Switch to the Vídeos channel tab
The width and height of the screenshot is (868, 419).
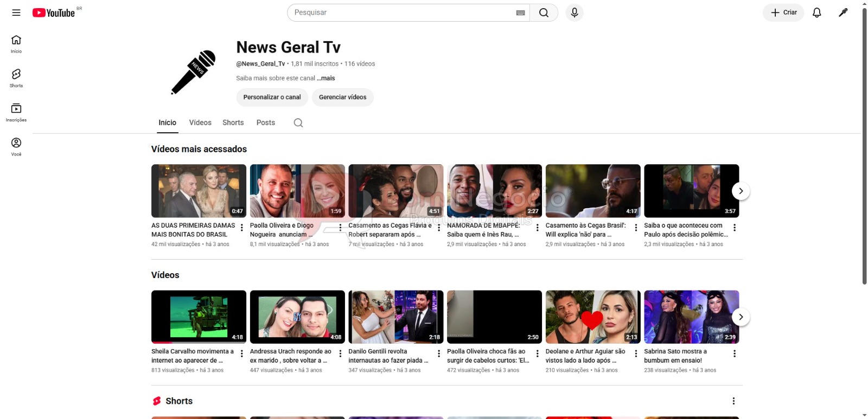200,123
